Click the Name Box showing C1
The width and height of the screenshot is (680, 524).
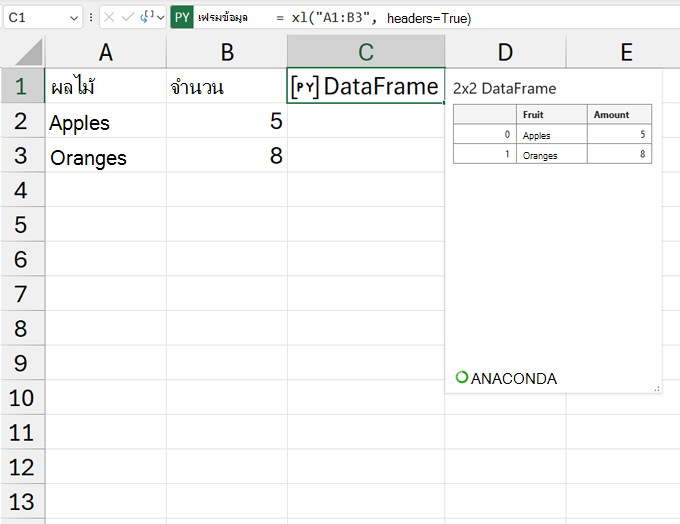pyautogui.click(x=42, y=17)
